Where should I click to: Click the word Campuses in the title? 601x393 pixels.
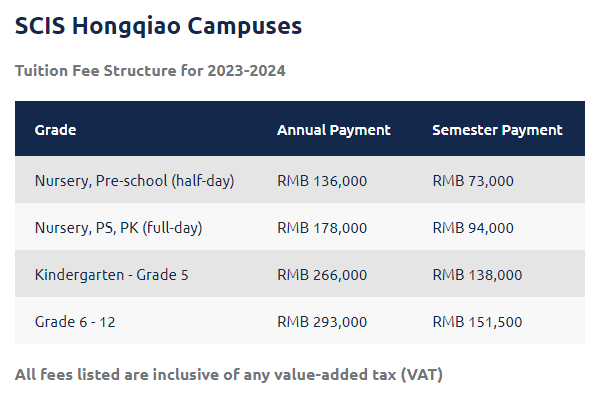(245, 26)
